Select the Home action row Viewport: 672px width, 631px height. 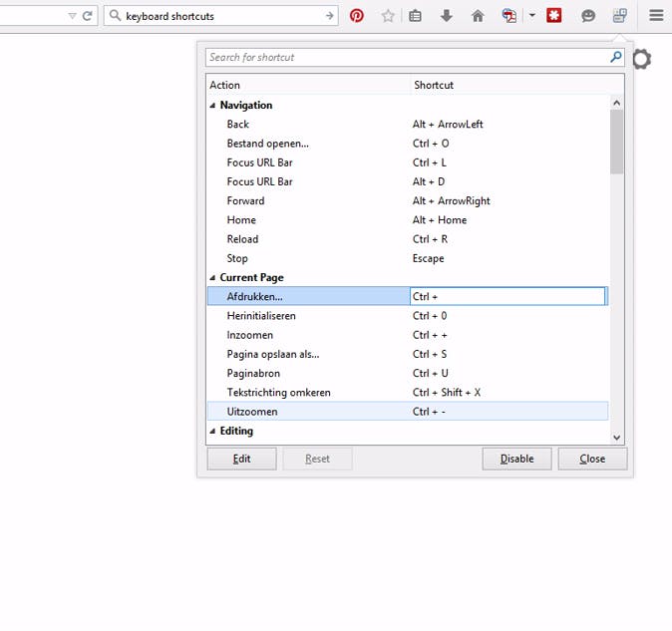click(408, 220)
